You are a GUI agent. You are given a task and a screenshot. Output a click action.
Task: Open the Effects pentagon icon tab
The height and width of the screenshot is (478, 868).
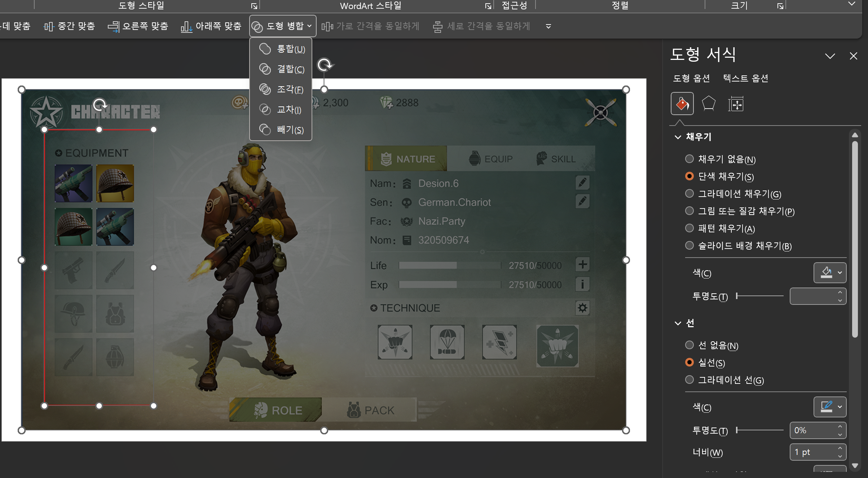709,104
